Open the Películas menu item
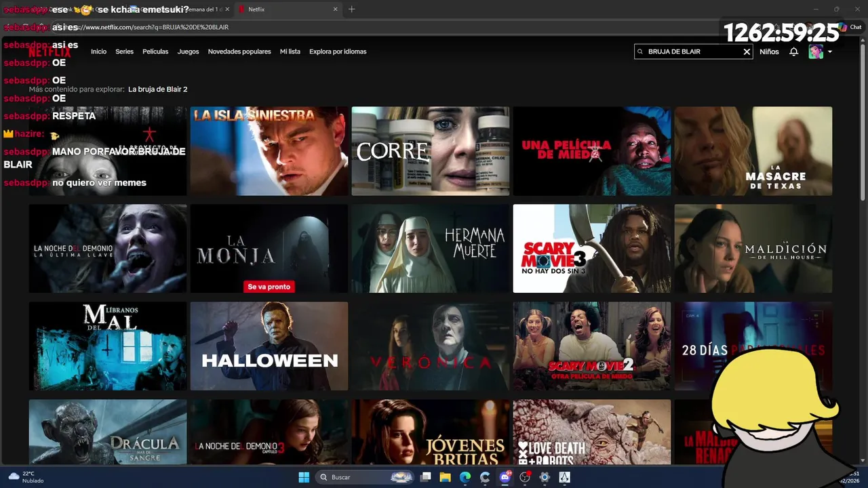This screenshot has width=868, height=488. click(155, 52)
